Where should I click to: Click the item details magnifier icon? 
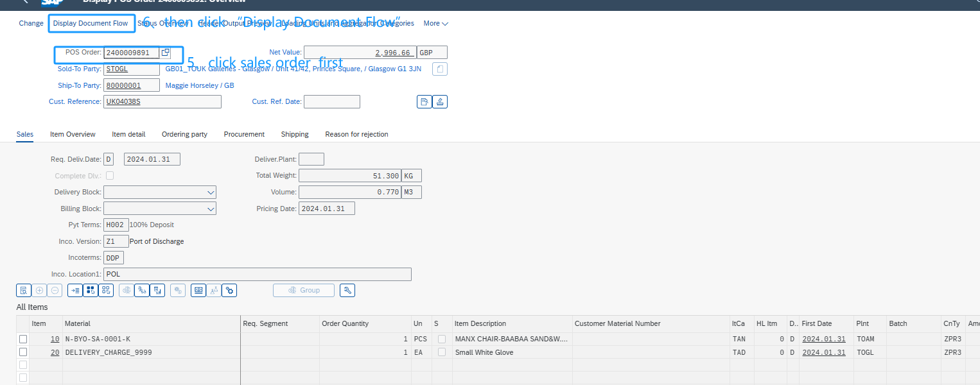(24, 290)
